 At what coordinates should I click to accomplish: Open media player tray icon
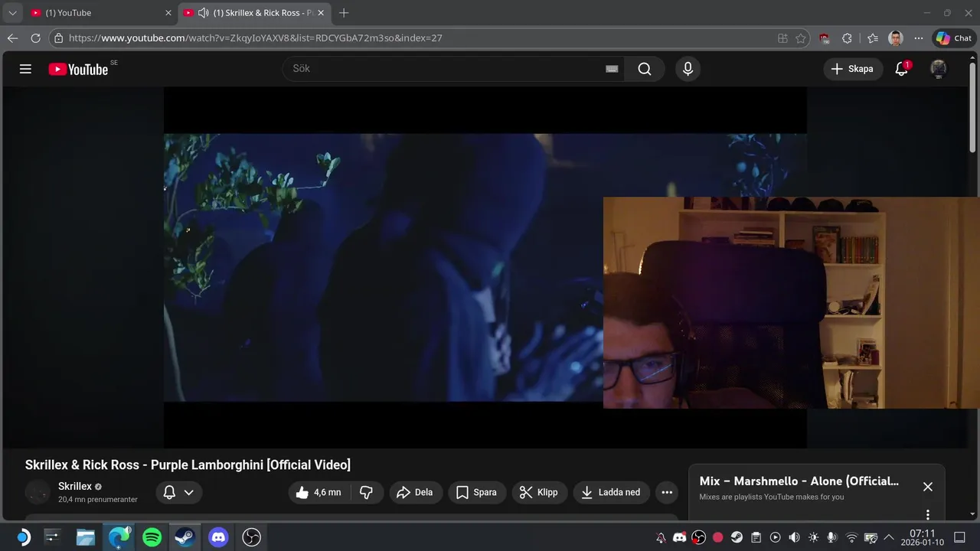click(x=775, y=538)
